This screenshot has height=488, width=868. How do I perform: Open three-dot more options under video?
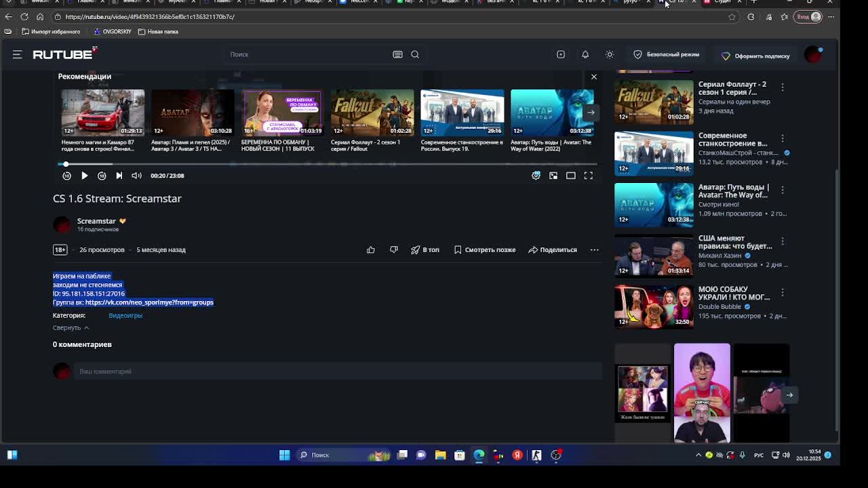click(x=594, y=249)
